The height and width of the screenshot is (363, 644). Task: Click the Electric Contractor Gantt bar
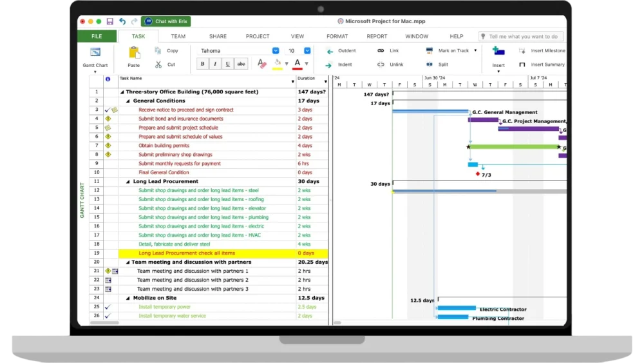pos(457,308)
